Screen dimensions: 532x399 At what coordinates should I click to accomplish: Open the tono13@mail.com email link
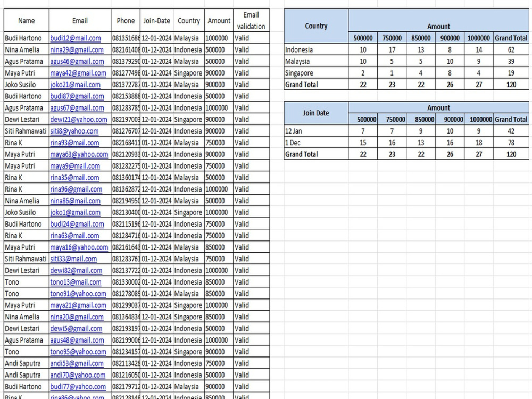click(76, 282)
